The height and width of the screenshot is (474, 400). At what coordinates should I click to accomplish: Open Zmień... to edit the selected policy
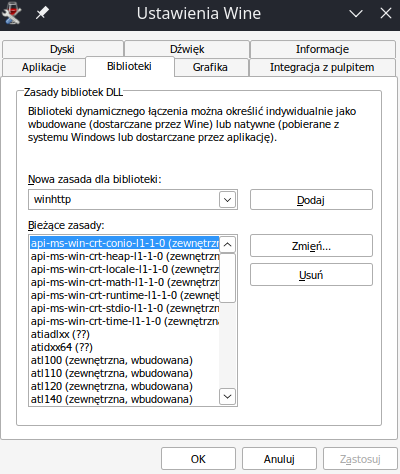311,246
